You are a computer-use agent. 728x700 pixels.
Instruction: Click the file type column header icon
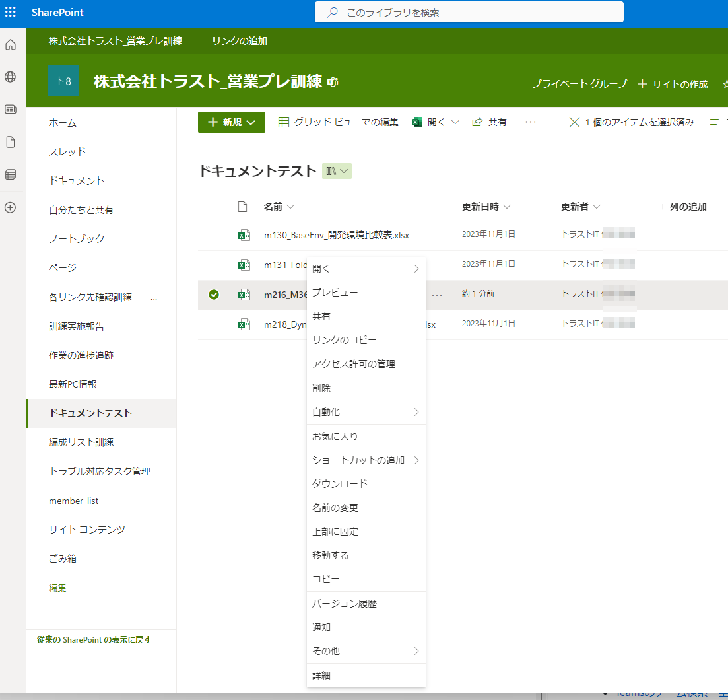pos(242,207)
